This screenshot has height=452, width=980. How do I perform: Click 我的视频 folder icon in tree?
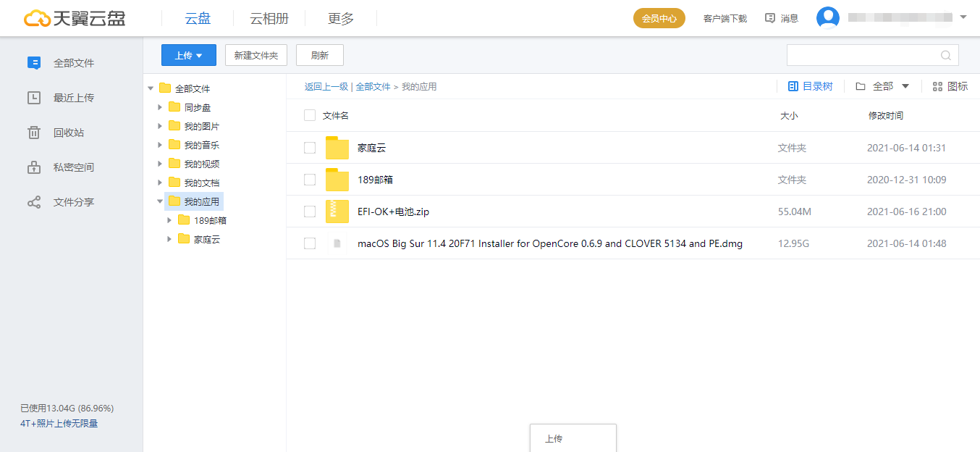coord(174,164)
